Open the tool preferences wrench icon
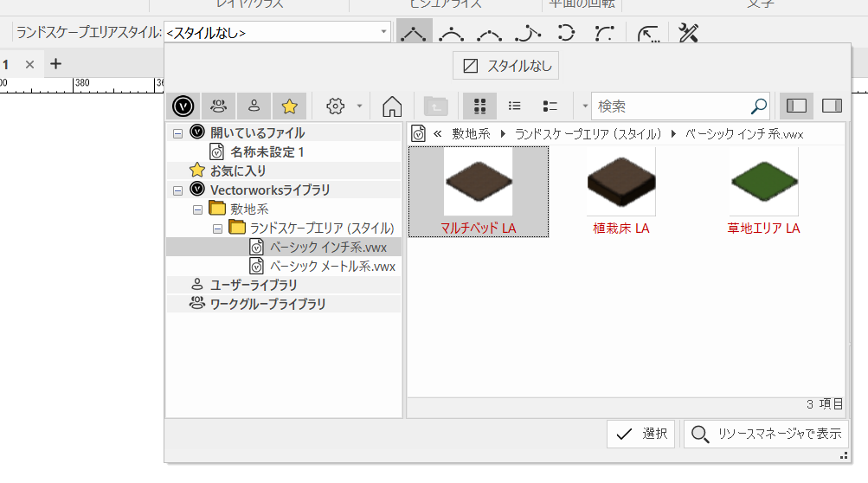868x483 pixels. (x=689, y=34)
